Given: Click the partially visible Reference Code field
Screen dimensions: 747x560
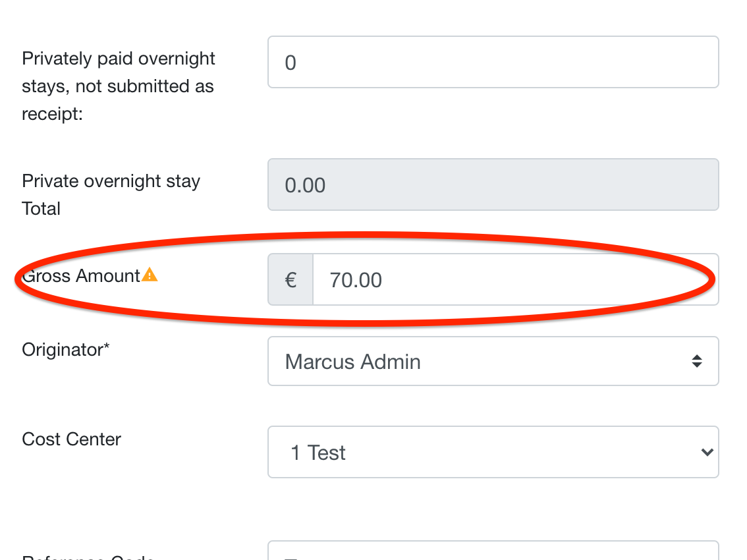Looking at the screenshot, I should [493, 551].
